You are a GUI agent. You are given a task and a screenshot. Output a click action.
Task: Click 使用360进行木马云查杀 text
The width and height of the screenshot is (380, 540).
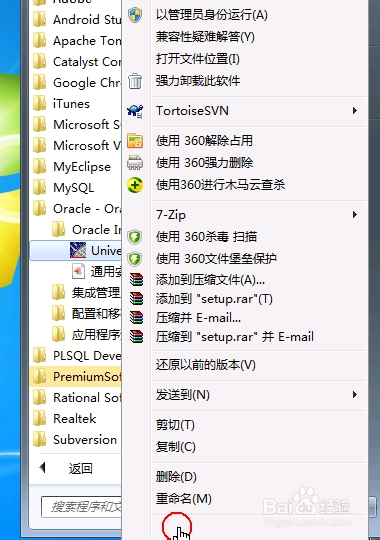click(220, 185)
